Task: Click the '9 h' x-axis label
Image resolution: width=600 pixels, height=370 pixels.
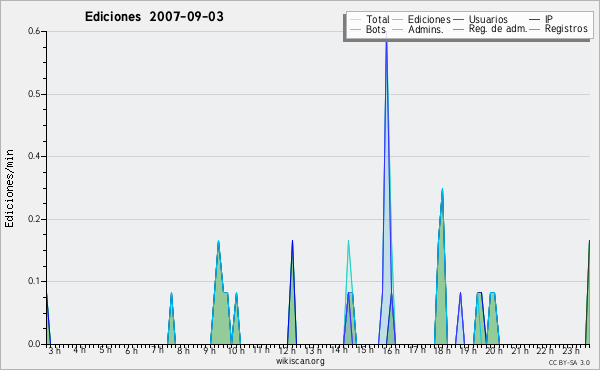Action: pos(209,351)
